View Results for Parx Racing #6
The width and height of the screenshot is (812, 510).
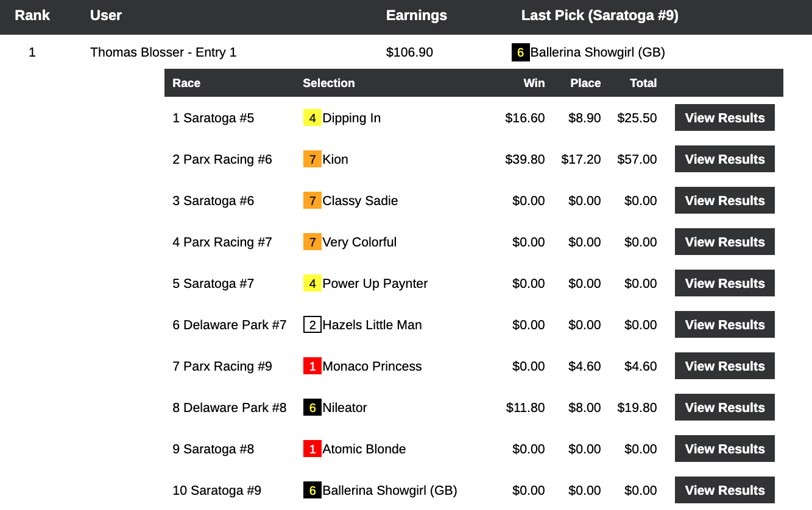pyautogui.click(x=724, y=159)
